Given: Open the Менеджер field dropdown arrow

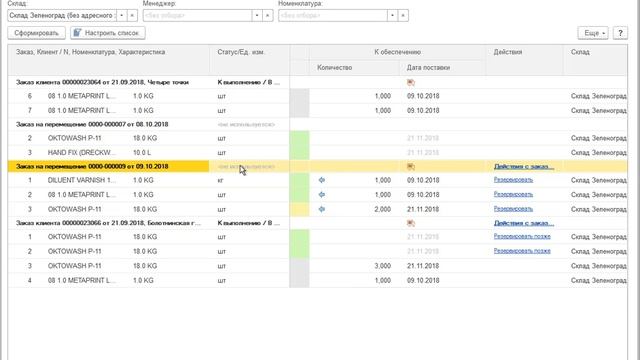Looking at the screenshot, I should pyautogui.click(x=257, y=16).
